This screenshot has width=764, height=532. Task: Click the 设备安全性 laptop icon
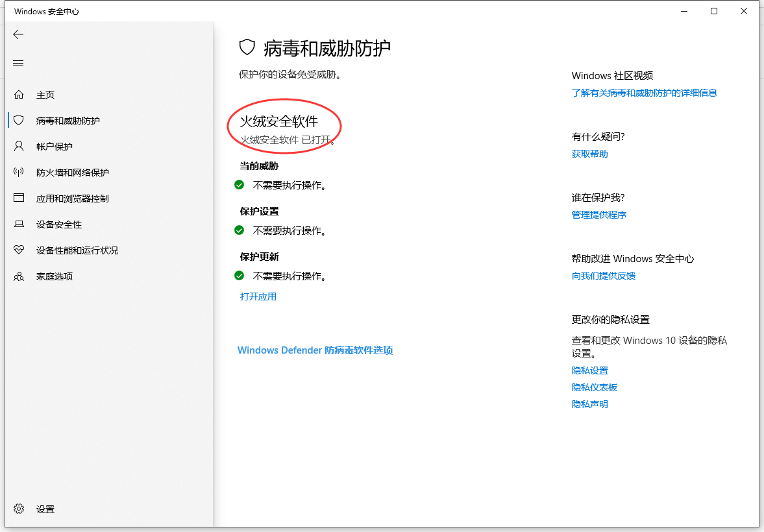(19, 224)
